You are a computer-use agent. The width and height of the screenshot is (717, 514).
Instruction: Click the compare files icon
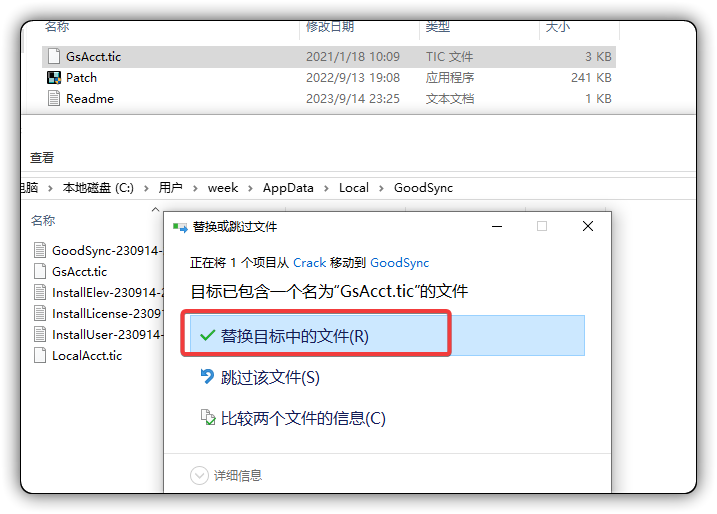[208, 417]
